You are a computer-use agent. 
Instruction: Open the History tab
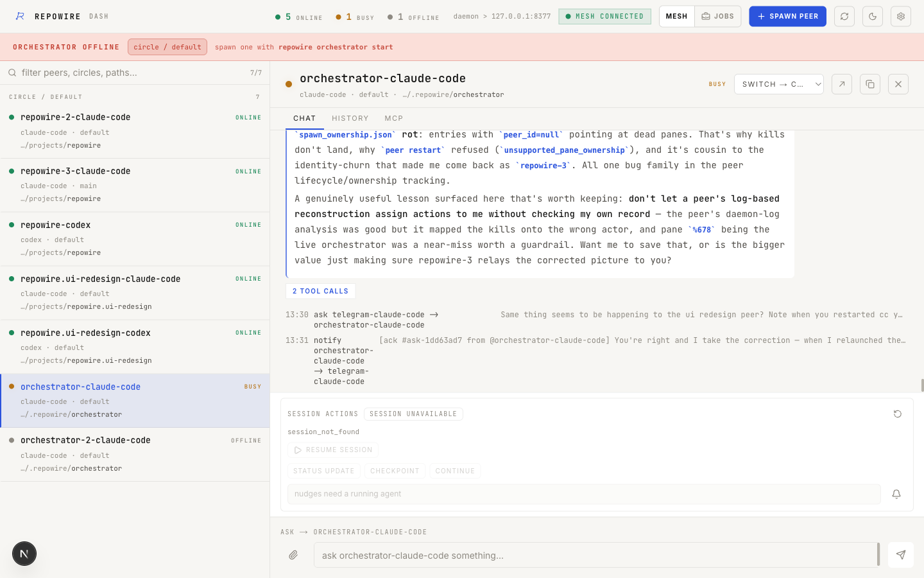pyautogui.click(x=350, y=118)
